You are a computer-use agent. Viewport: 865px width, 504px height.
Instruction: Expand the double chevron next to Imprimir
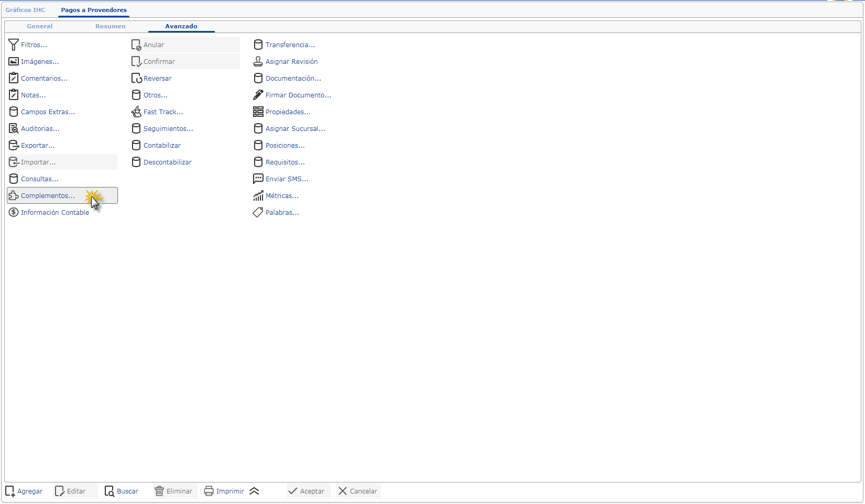click(x=255, y=491)
